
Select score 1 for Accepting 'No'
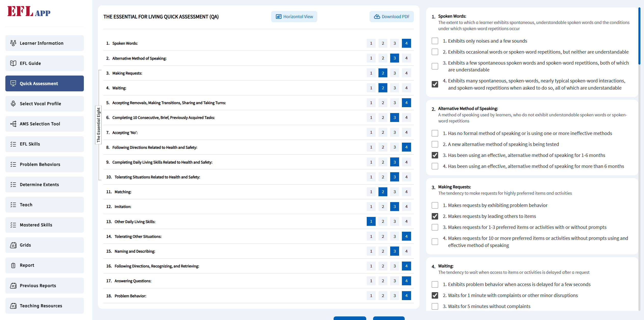371,132
